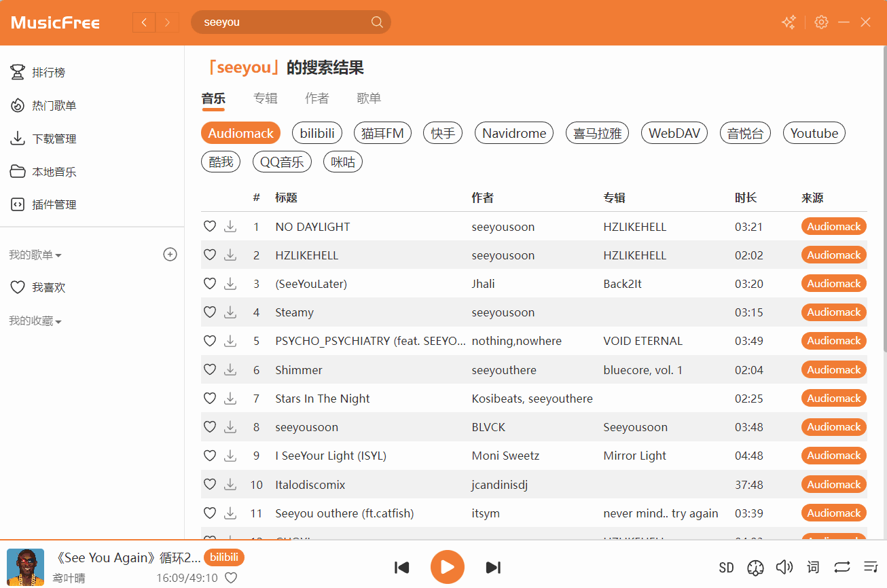Select the 咪咕 source filter
This screenshot has width=887, height=588.
343,162
